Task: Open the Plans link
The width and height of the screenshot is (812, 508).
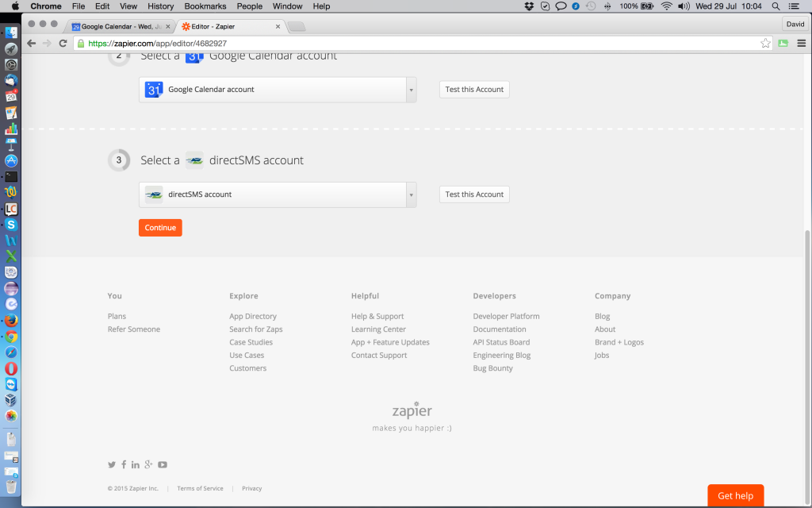Action: [117, 316]
